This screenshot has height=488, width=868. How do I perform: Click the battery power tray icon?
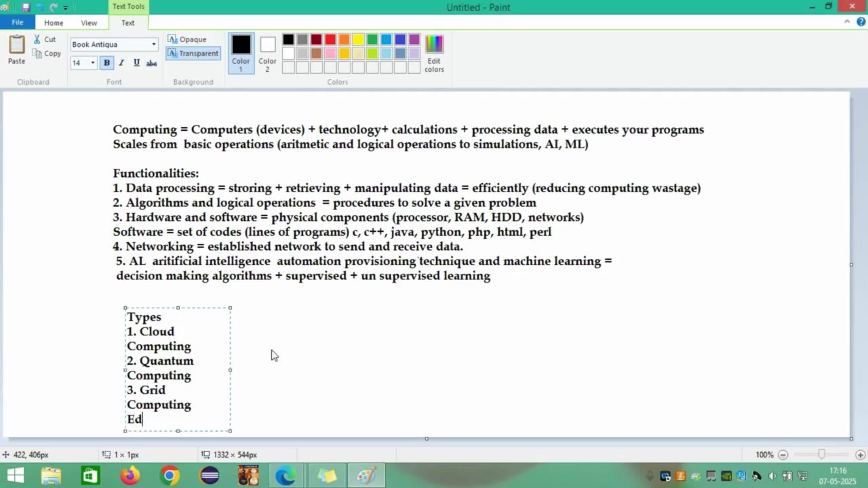(787, 476)
